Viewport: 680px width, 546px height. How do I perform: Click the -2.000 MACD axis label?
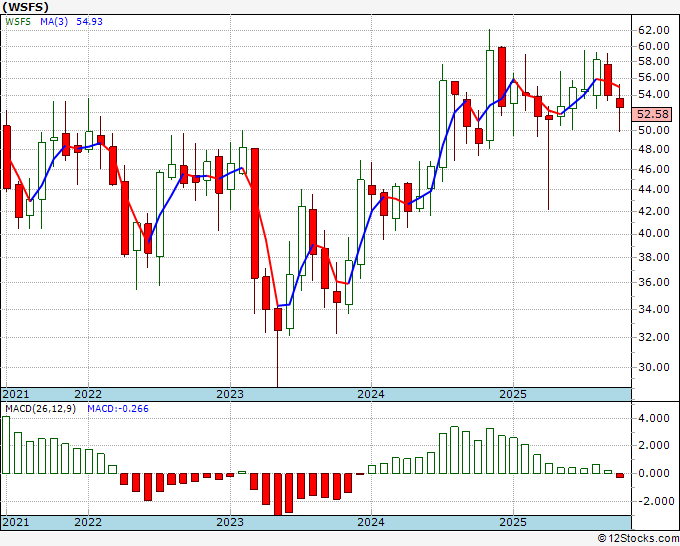(x=654, y=501)
